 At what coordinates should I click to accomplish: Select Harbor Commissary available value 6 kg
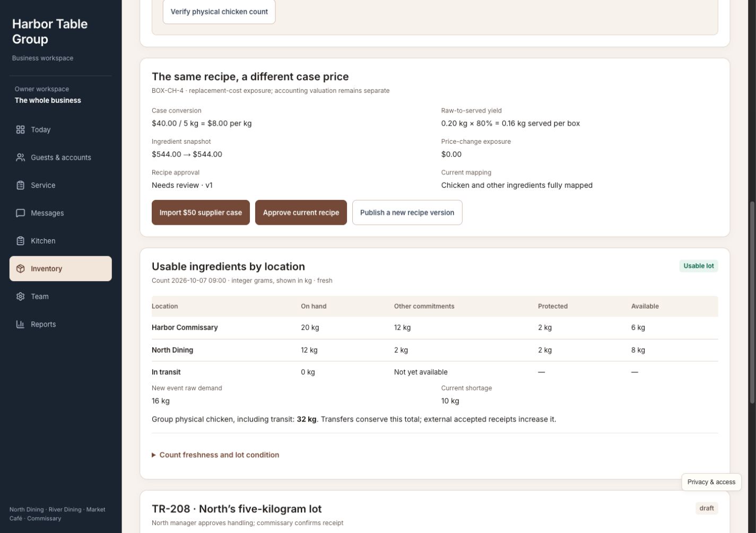[x=638, y=328]
